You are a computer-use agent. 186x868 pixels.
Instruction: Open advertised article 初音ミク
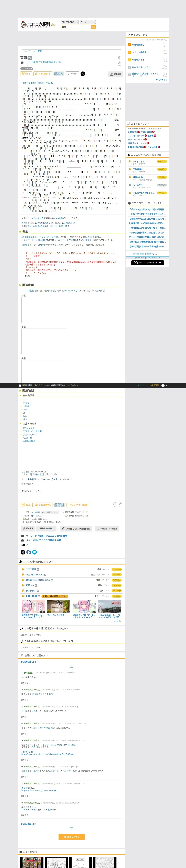(30, 585)
